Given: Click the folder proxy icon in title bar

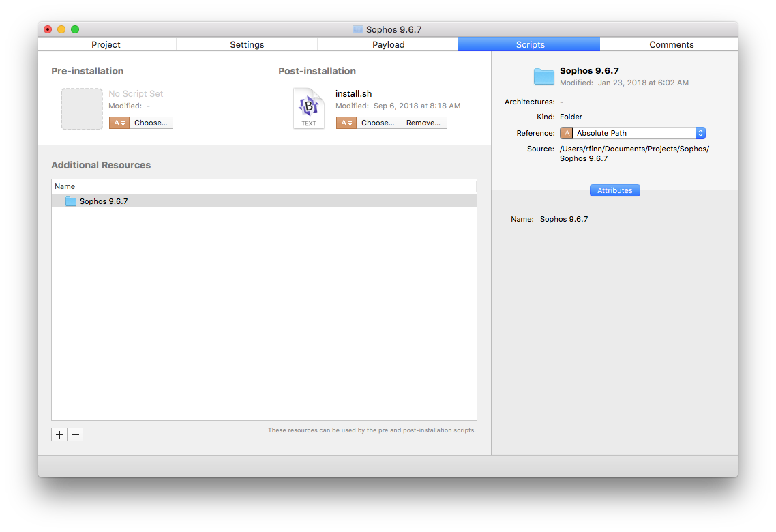Looking at the screenshot, I should point(358,30).
